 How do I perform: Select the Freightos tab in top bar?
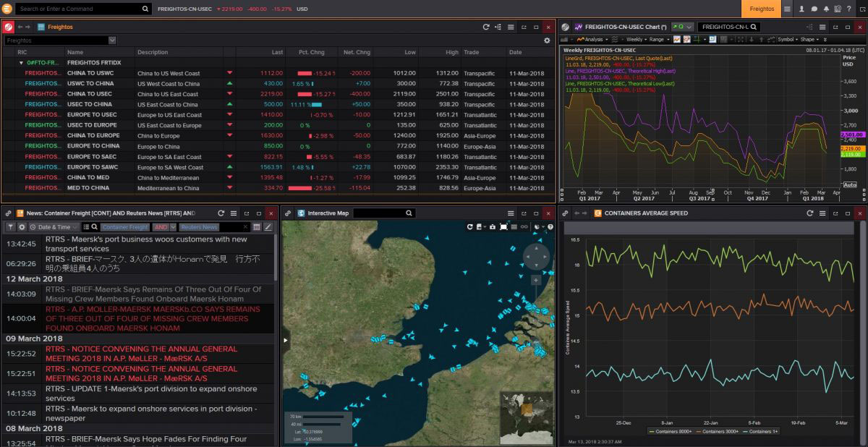point(761,9)
